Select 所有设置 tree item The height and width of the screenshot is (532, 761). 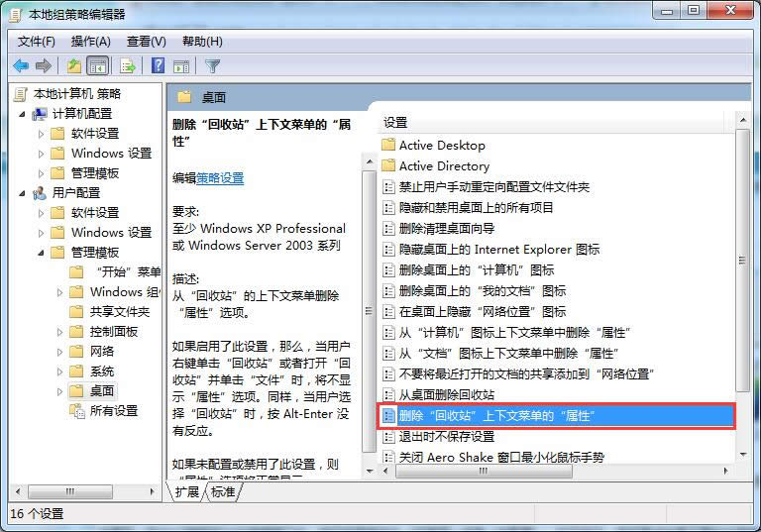pyautogui.click(x=114, y=411)
